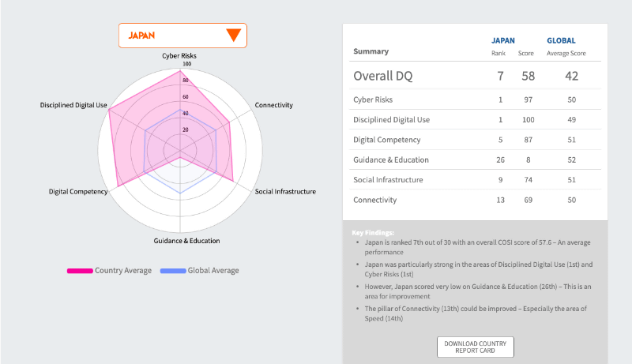Toggle the Global Average legend swatch
This screenshot has height=364, width=632.
pos(173,271)
